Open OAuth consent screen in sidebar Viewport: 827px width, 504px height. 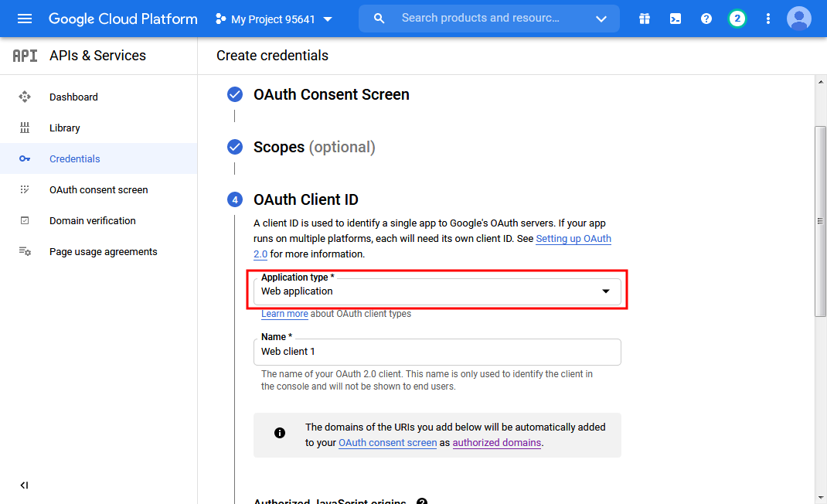[99, 189]
